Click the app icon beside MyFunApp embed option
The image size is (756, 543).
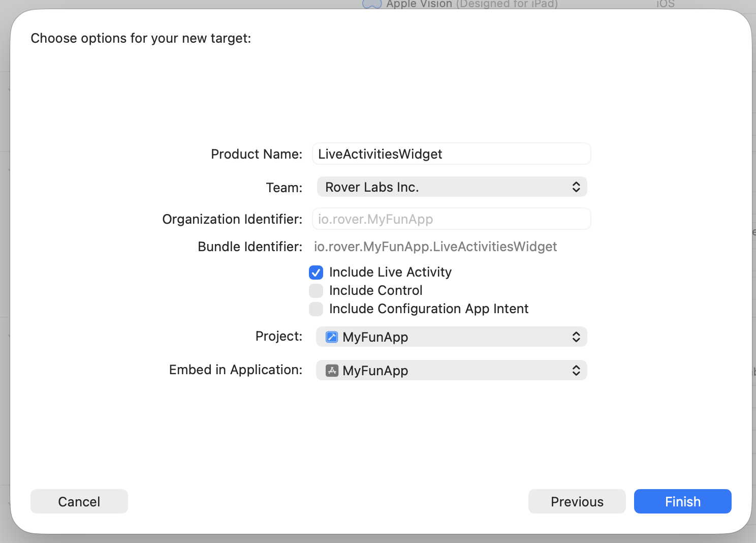[x=331, y=370]
